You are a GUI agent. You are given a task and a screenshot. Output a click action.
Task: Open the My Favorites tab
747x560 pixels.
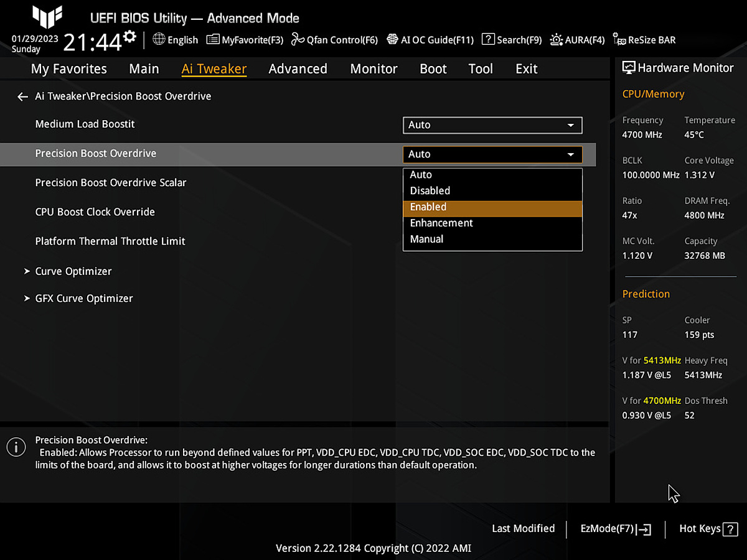click(x=69, y=69)
